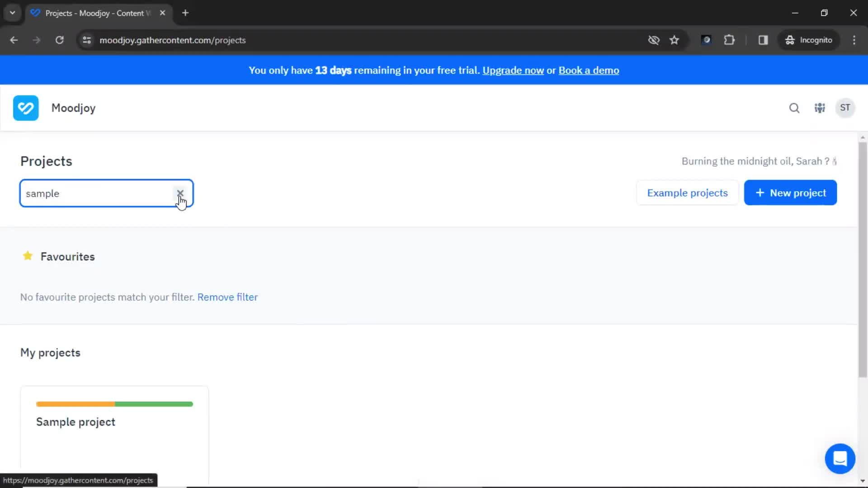This screenshot has height=488, width=868.
Task: Click the 'Burning the midnight oil, Sarah' greeting
Action: tap(759, 161)
